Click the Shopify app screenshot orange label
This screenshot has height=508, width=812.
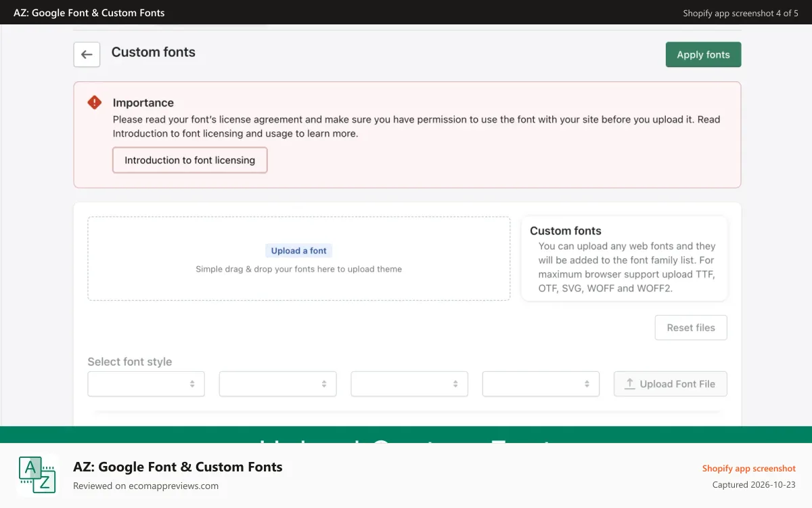[x=749, y=468]
